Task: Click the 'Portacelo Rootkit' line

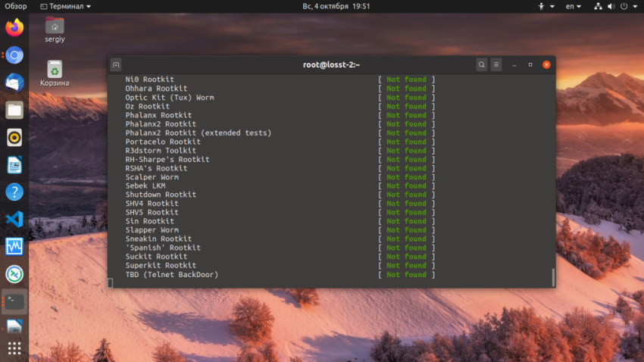Action: pyautogui.click(x=163, y=142)
